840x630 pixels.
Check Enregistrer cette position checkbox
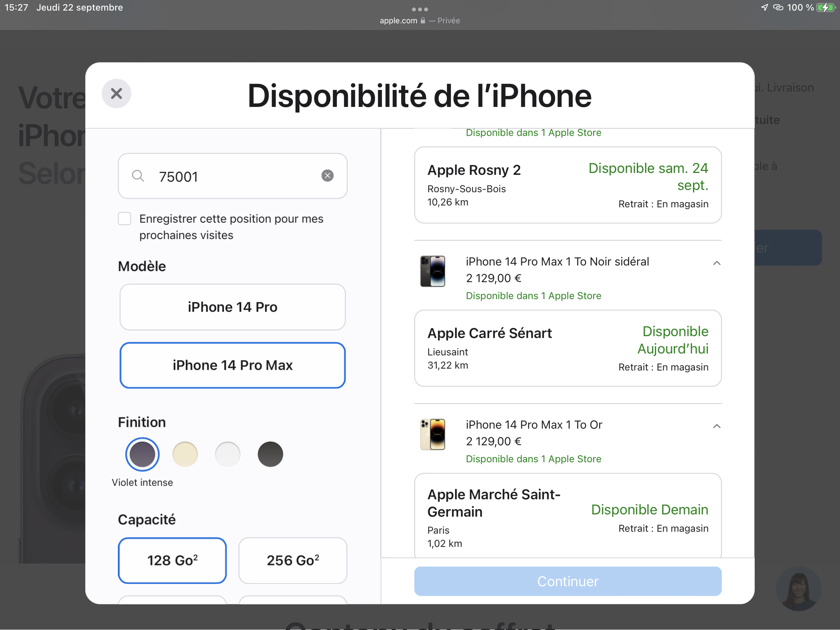click(125, 219)
